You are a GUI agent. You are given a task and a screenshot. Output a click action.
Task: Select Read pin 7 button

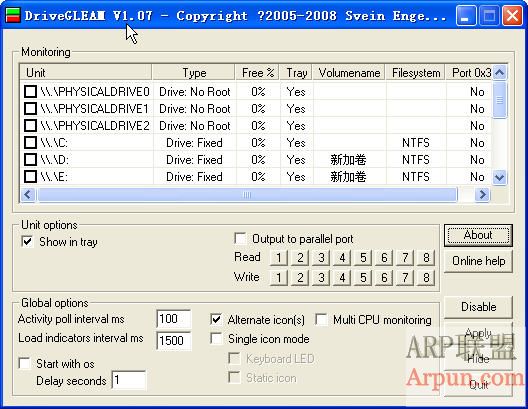[x=405, y=258]
